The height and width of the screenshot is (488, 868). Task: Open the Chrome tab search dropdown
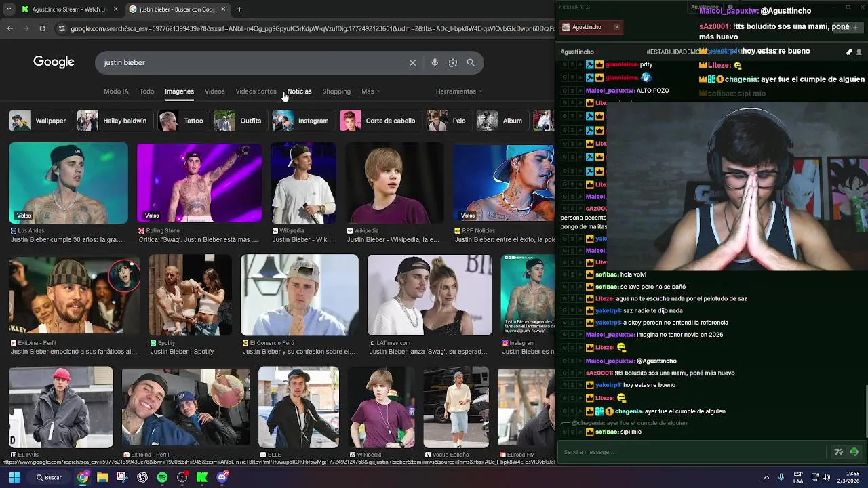[8, 9]
